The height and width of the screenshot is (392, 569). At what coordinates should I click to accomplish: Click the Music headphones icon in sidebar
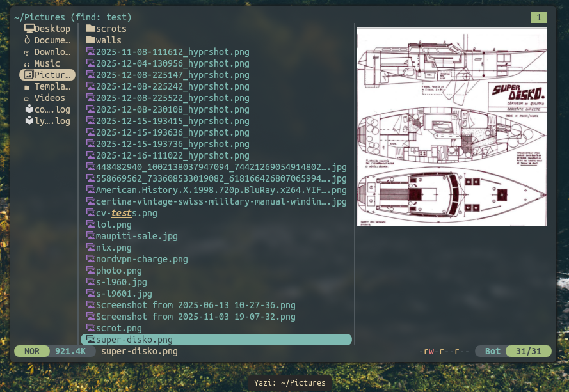pos(27,64)
